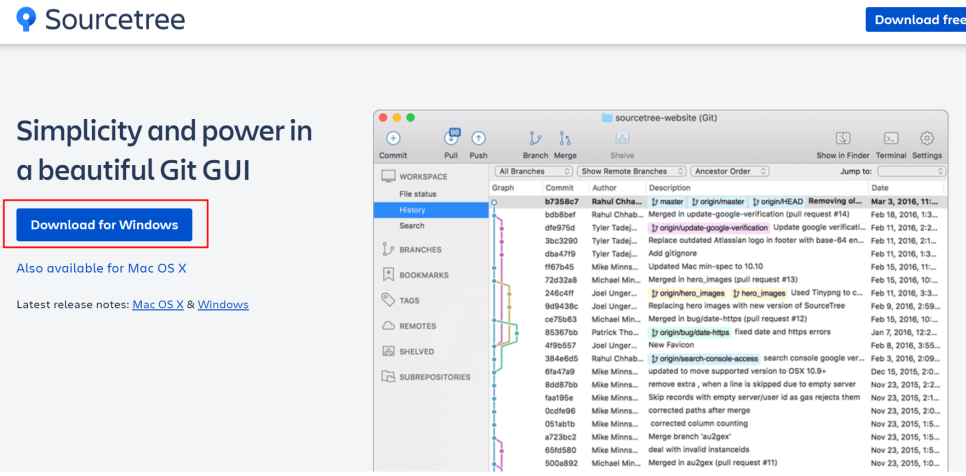The height and width of the screenshot is (476, 966).
Task: Click the BOOKMARKS sidebar icon
Action: click(388, 275)
